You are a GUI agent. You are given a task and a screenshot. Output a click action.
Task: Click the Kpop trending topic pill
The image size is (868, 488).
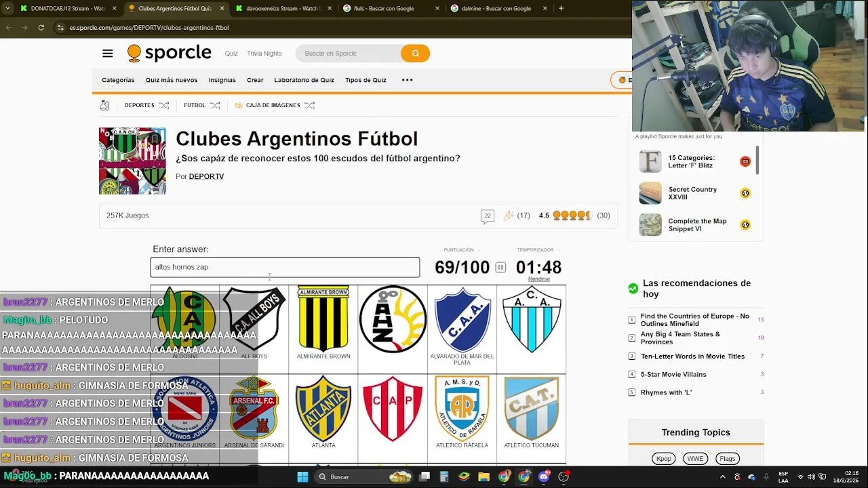664,459
